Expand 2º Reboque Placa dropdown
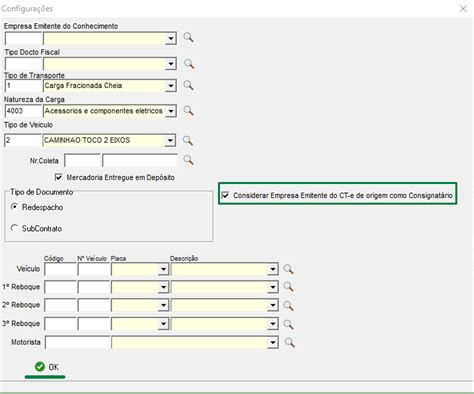The height and width of the screenshot is (394, 474). click(163, 305)
